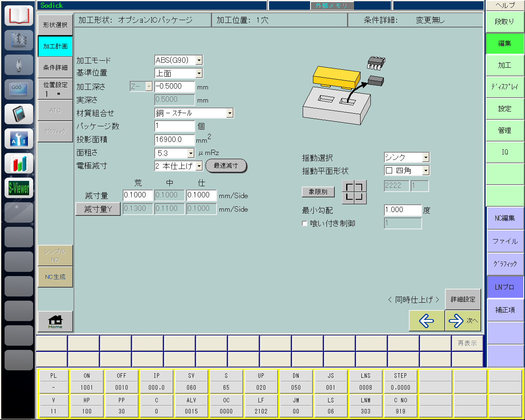Select the 形状選択 tab
This screenshot has height=420, width=525.
55,25
